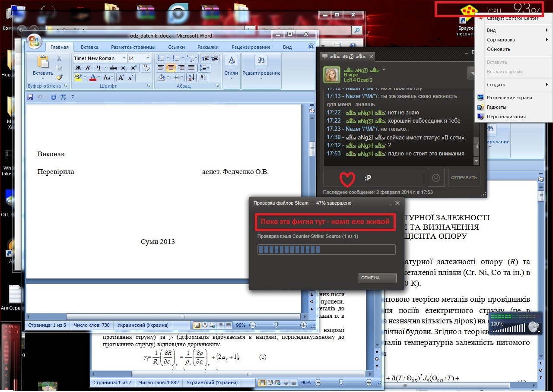Open Гаджеты from the context menu
553x392 pixels.
[x=496, y=107]
